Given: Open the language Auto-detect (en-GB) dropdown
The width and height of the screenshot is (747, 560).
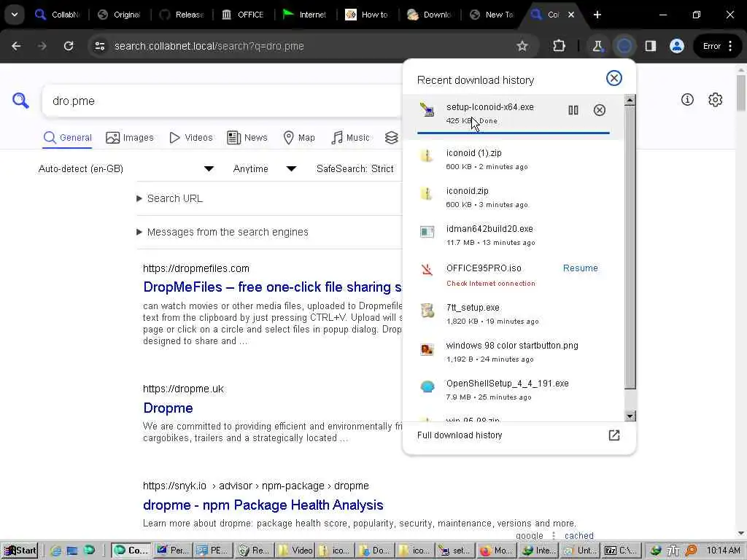Looking at the screenshot, I should pos(125,168).
